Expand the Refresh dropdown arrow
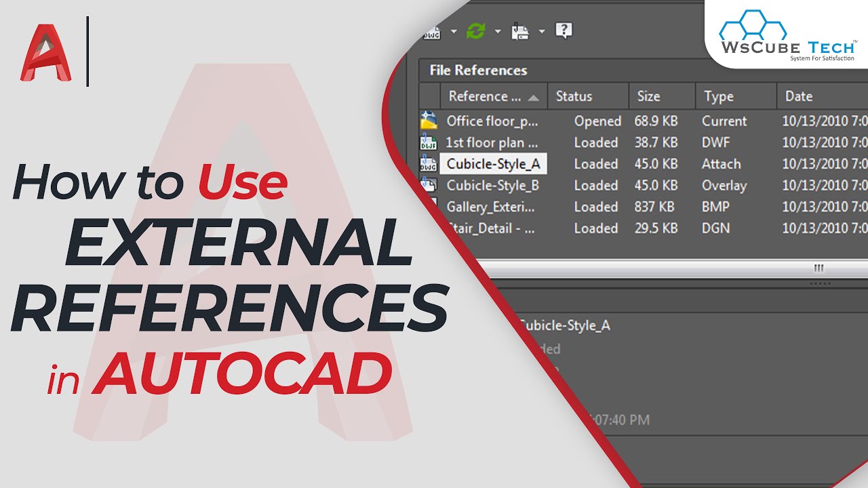 [497, 31]
